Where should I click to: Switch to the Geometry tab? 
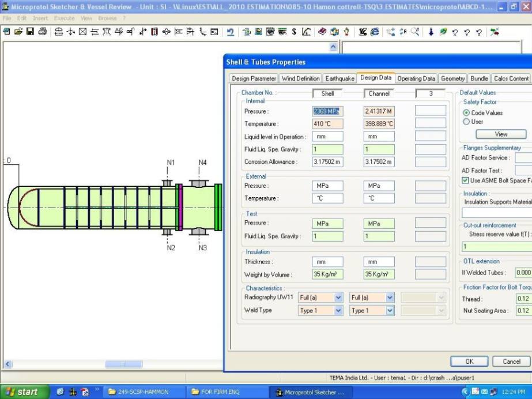pos(453,78)
